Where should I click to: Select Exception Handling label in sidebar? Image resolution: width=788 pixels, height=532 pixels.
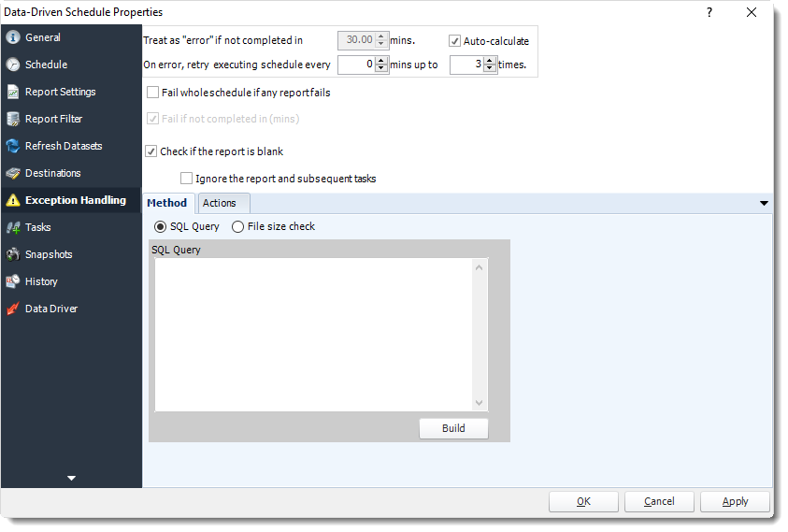click(76, 200)
